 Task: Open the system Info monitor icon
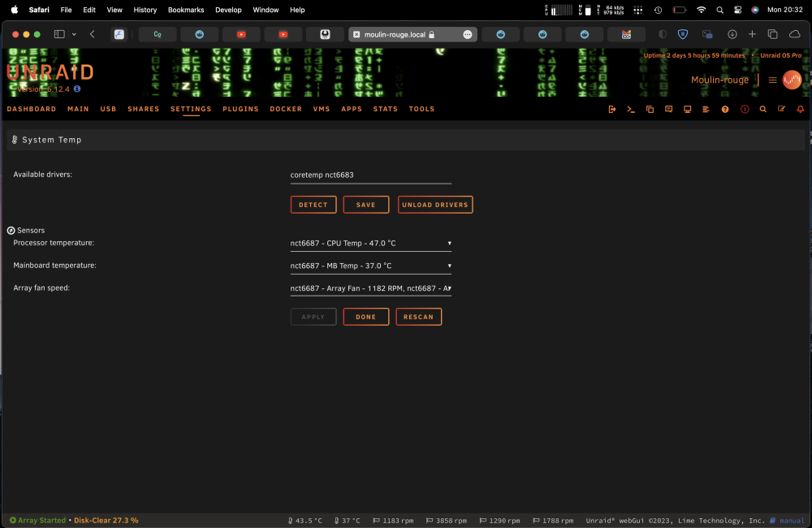tap(687, 110)
